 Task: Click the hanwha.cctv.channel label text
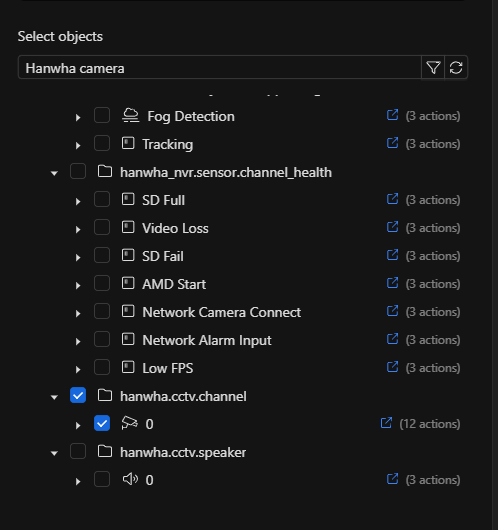point(183,396)
